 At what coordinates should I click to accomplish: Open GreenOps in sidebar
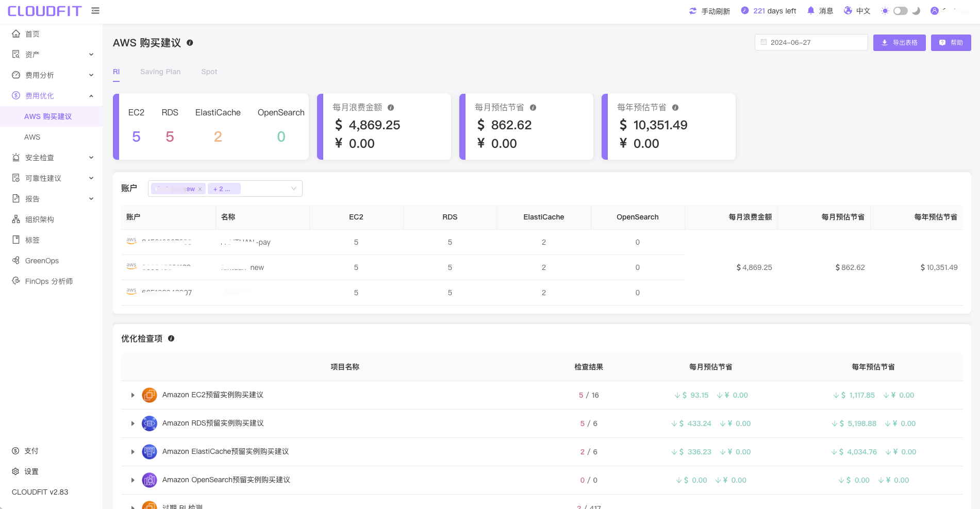[x=52, y=261]
